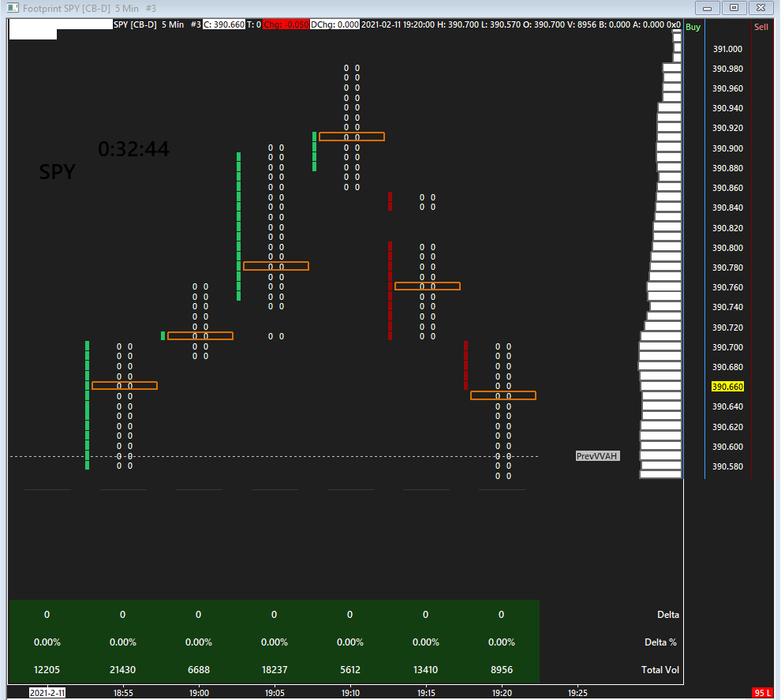Viewport: 781px width, 700px height.
Task: Minimize the Footprint SPY chart window
Action: 708,8
